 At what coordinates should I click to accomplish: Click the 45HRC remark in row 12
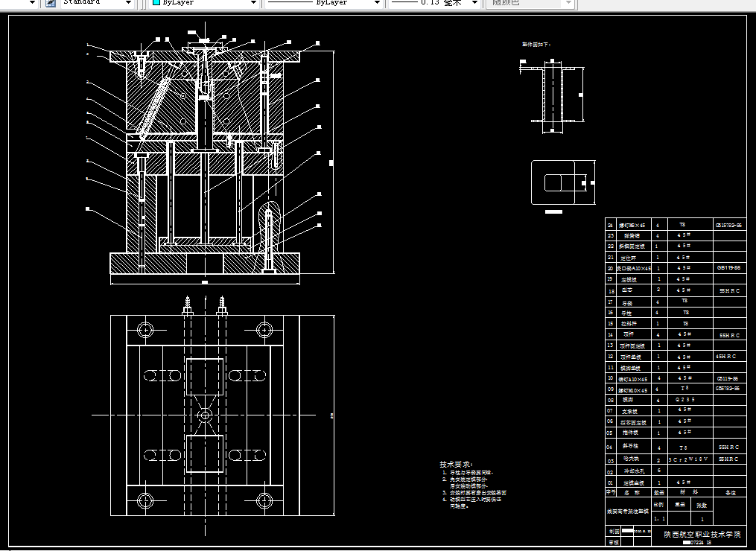[726, 357]
